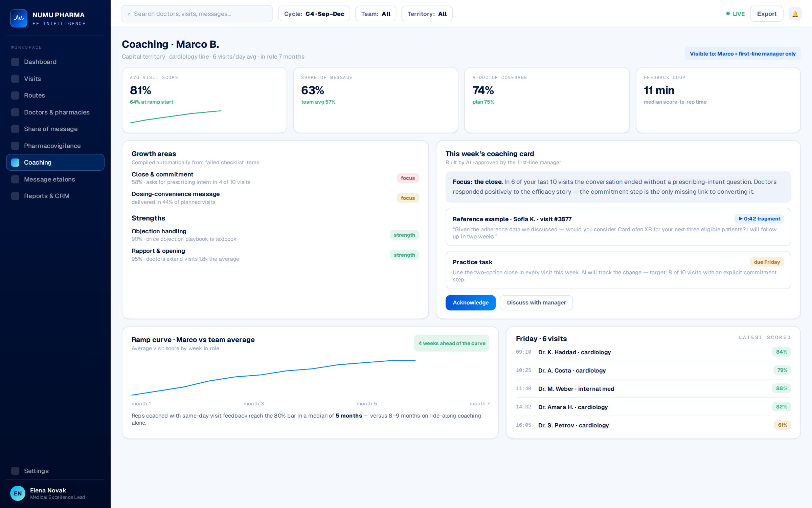The width and height of the screenshot is (812, 508).
Task: Click the Doctors & pharmacies sidebar icon
Action: point(15,112)
